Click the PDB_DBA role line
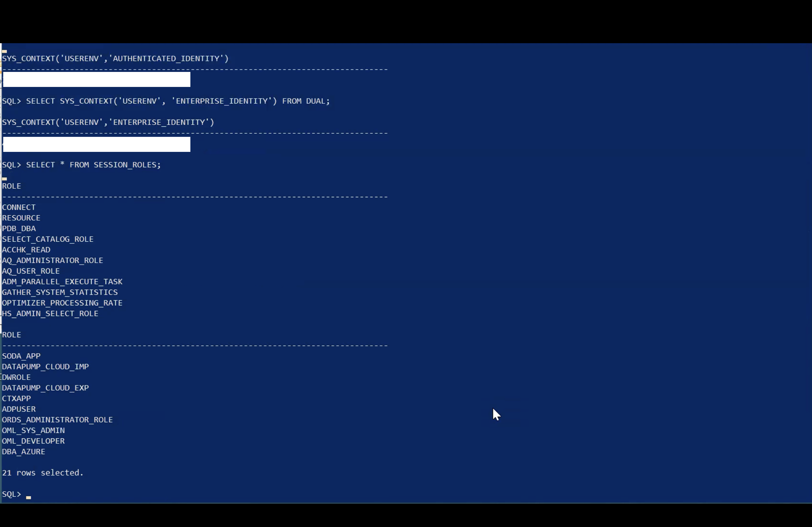812x527 pixels. 19,228
